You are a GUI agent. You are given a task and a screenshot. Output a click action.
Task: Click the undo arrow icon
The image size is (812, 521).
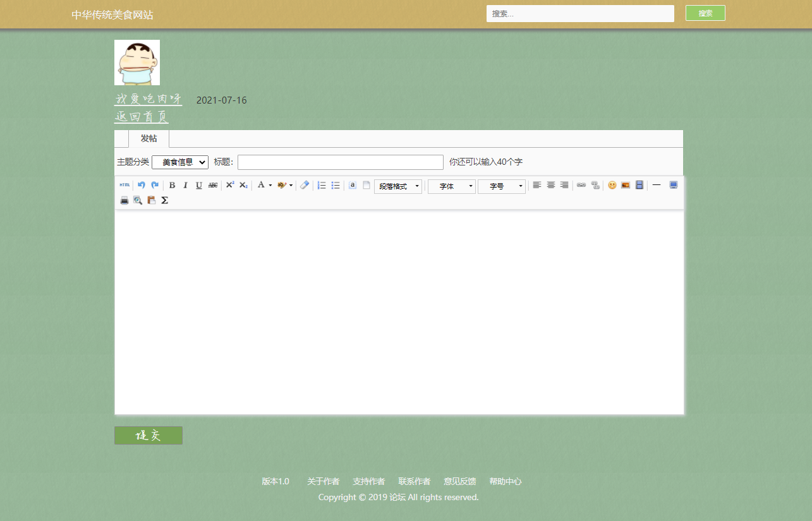tap(142, 185)
